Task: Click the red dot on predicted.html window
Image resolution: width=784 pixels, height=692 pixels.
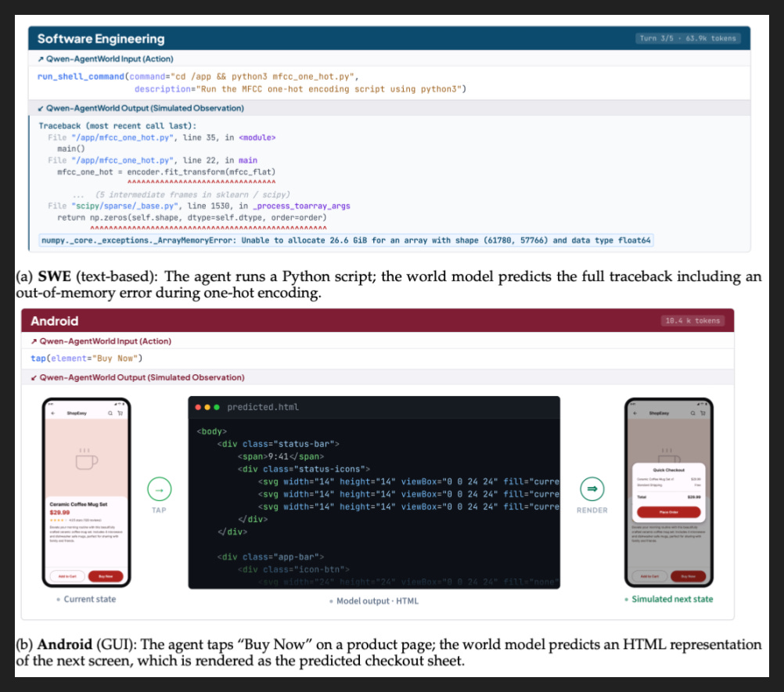Action: [x=198, y=407]
